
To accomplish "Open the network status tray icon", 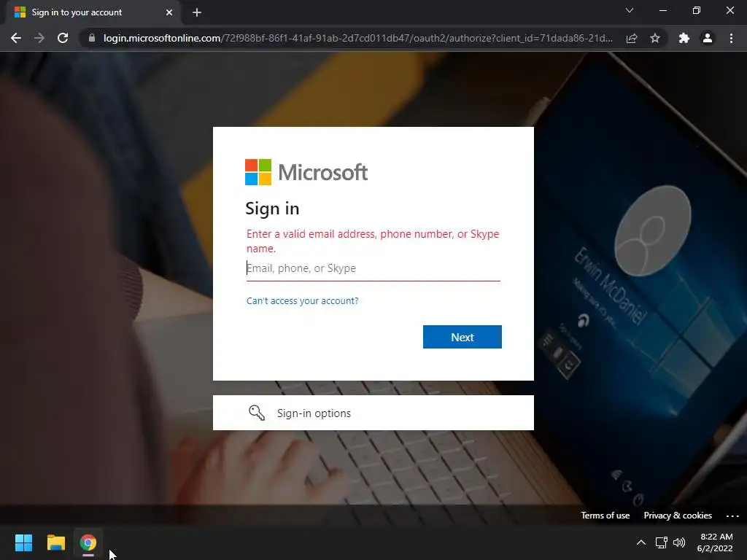I will [x=661, y=542].
